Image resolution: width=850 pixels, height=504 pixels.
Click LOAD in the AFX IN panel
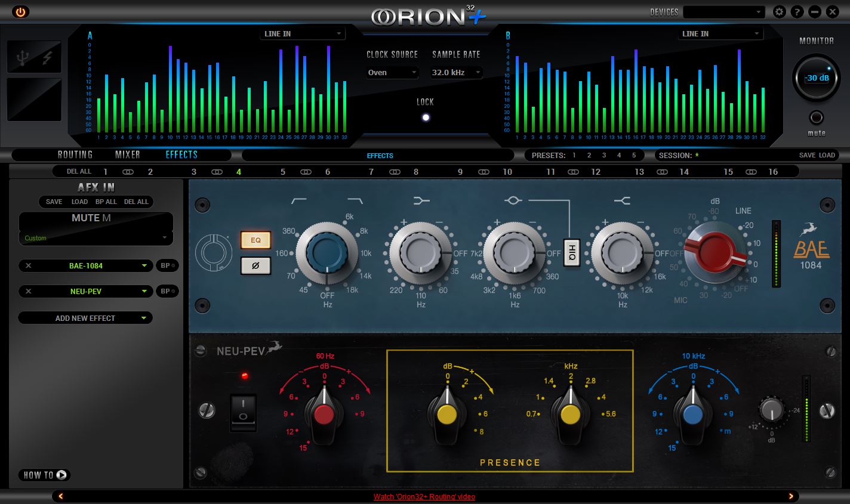(80, 202)
